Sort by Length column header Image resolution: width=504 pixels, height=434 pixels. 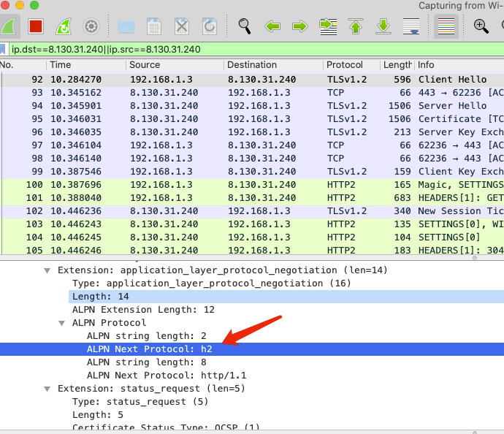[x=397, y=65]
